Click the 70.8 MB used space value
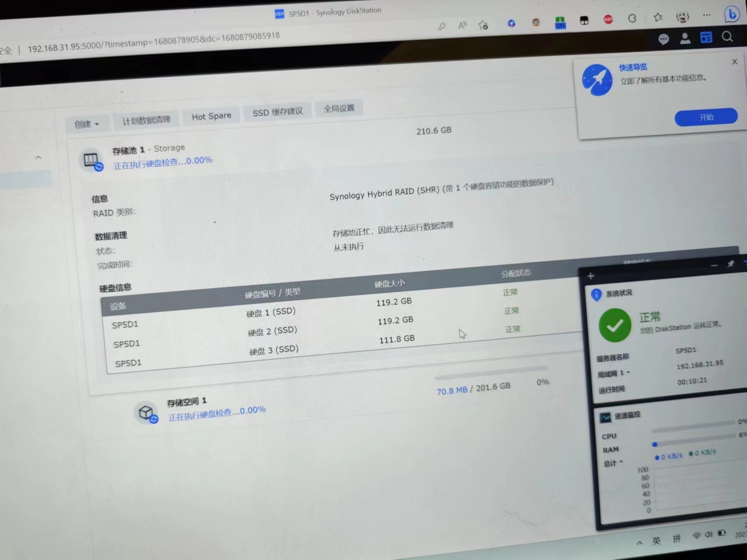 [x=451, y=390]
